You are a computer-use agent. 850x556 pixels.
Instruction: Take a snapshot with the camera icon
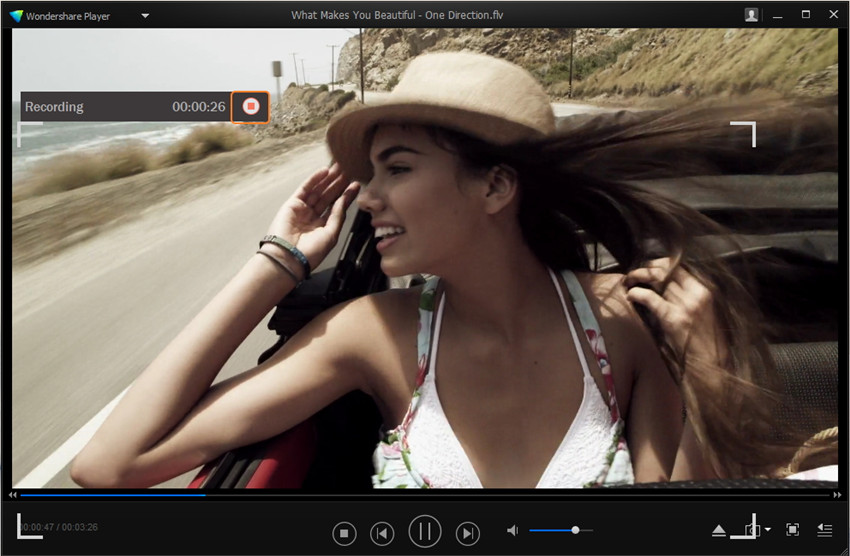coord(752,529)
